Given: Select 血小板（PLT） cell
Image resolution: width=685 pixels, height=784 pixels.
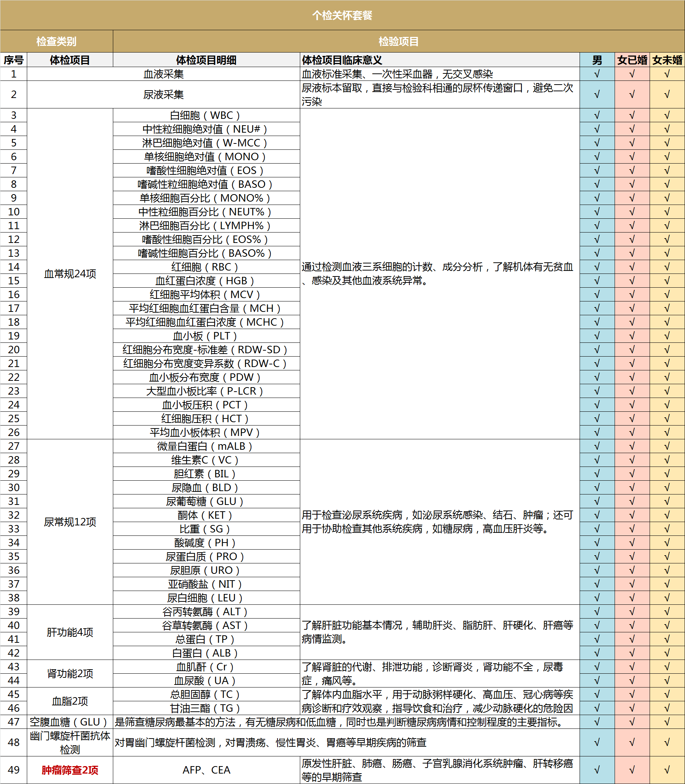Looking at the screenshot, I should (x=206, y=336).
